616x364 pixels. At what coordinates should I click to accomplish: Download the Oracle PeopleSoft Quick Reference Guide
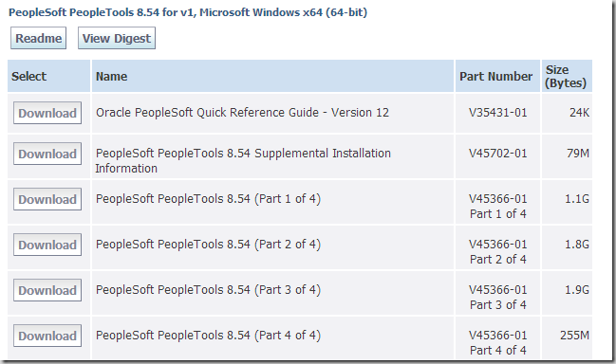click(47, 113)
